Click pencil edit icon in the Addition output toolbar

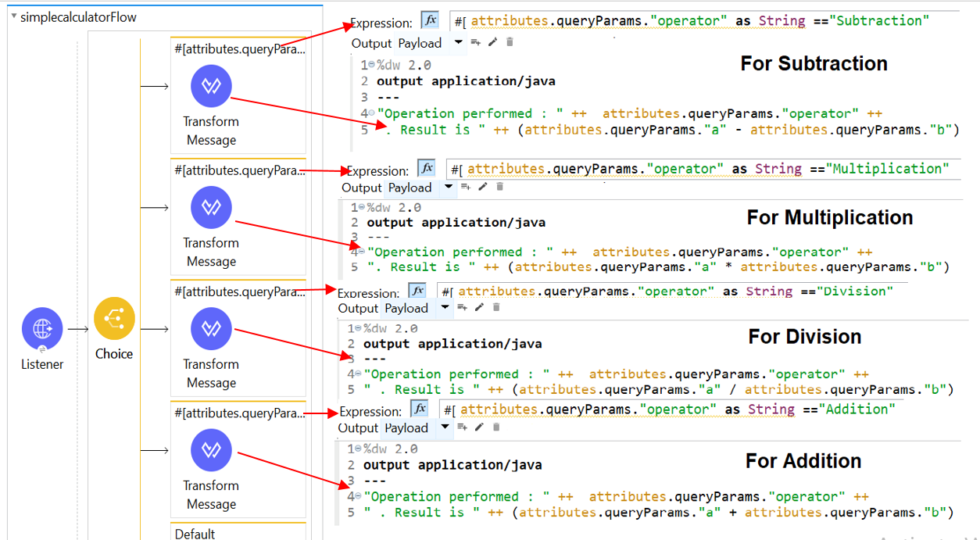coord(479,427)
